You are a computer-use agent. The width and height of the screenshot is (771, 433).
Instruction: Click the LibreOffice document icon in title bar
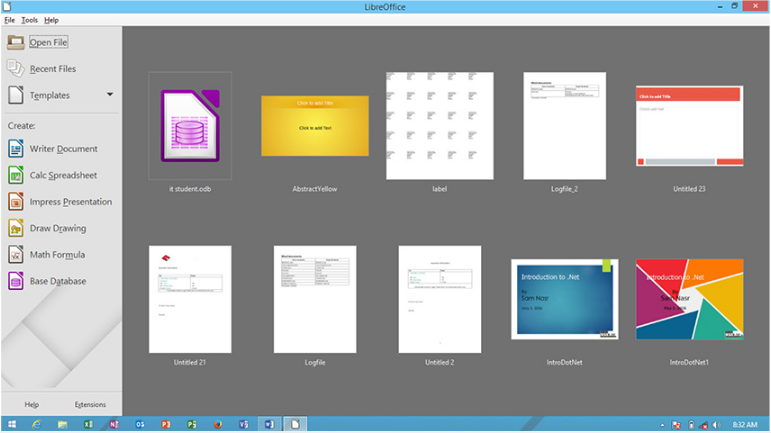(6, 6)
